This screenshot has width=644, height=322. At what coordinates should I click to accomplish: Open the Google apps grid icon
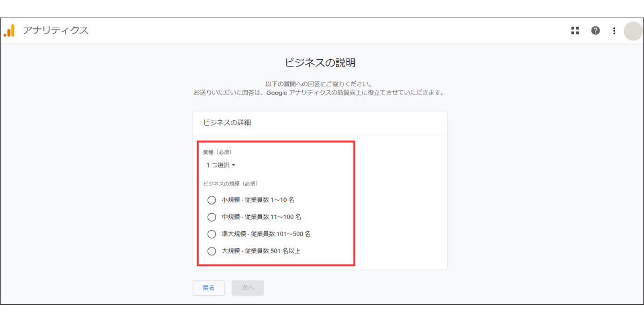coord(575,31)
